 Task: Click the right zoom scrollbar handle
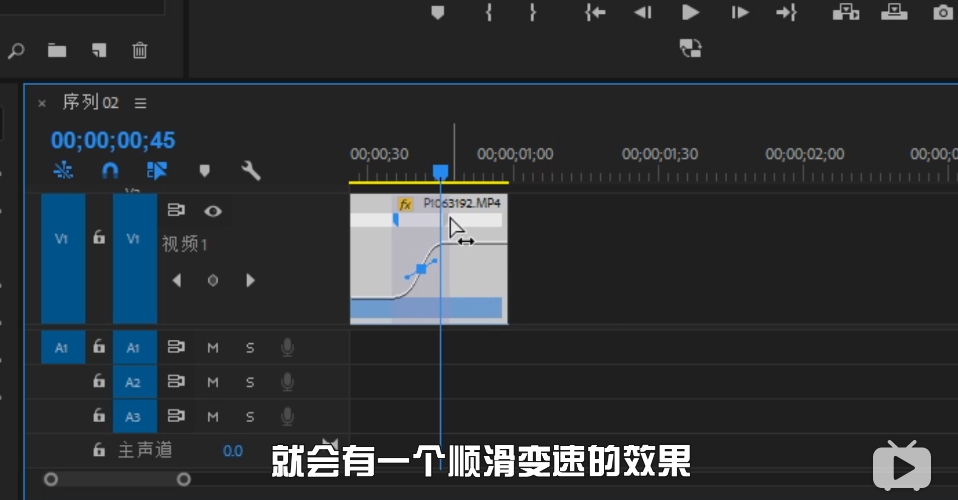(183, 479)
